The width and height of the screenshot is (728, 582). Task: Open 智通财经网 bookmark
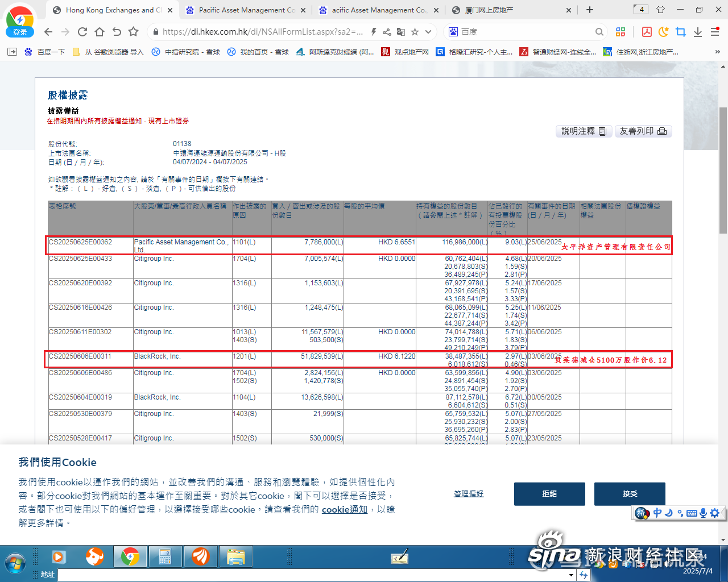point(558,52)
